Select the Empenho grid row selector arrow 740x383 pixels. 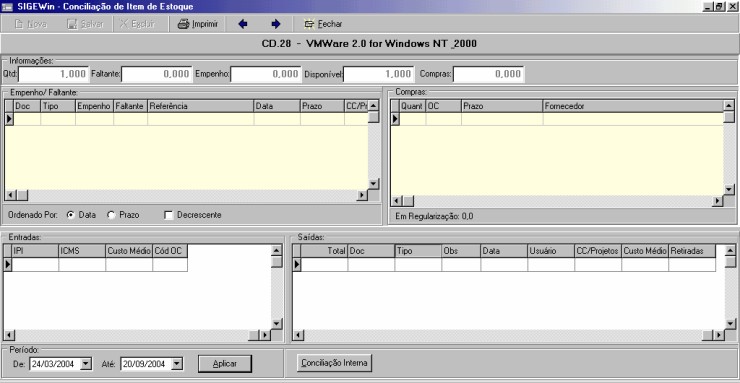(x=9, y=119)
